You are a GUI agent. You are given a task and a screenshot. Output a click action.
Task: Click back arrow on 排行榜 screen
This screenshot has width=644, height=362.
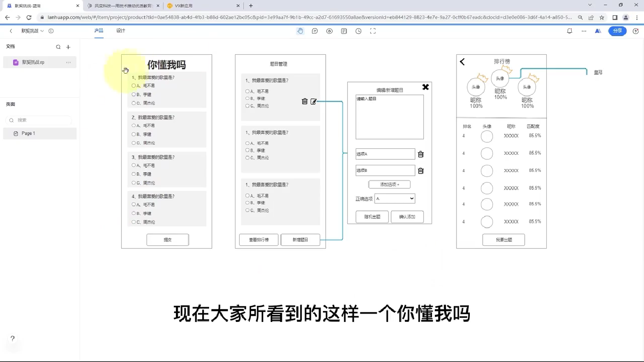(x=462, y=62)
